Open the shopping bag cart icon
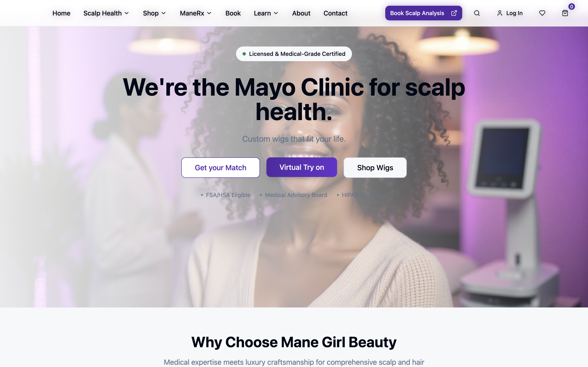588x367 pixels. 565,13
